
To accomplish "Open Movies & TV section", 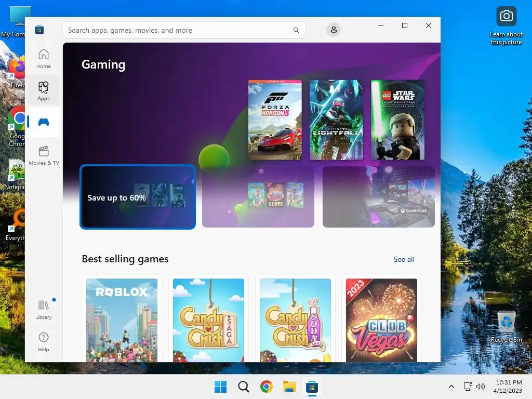I will [44, 155].
